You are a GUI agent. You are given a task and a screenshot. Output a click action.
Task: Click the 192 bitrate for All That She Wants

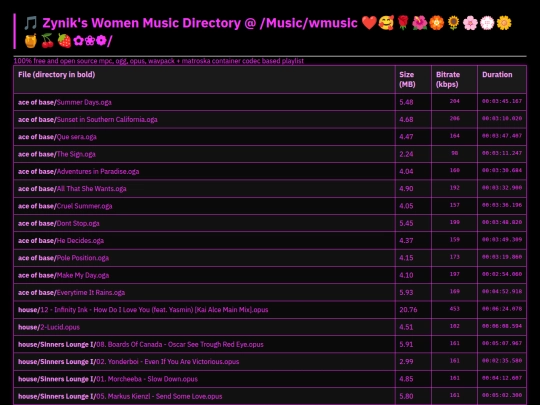455,188
